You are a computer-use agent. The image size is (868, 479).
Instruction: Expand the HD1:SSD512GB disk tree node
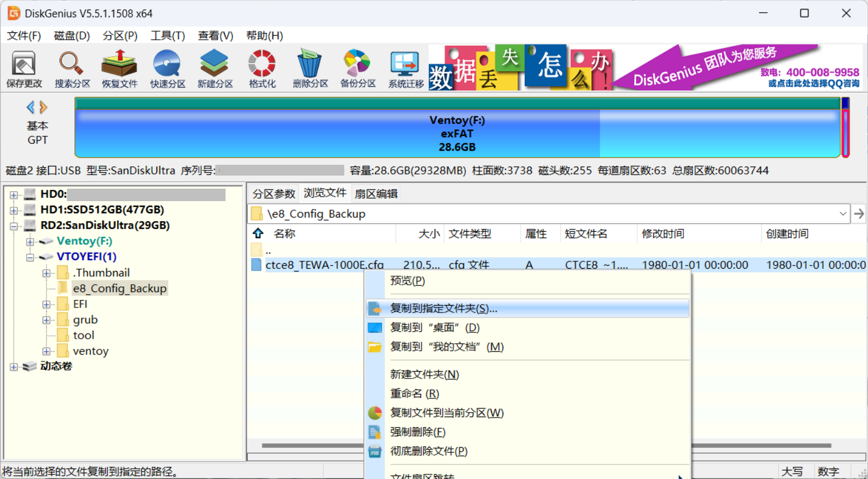tap(14, 210)
